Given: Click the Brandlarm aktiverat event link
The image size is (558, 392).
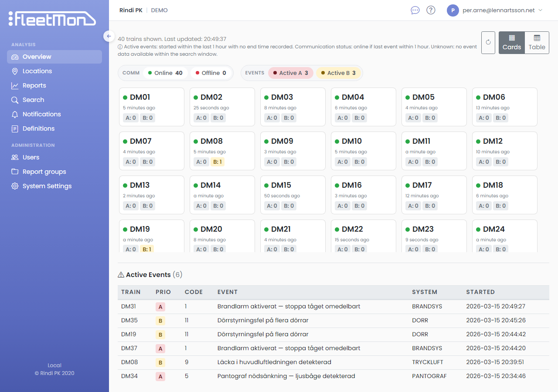Looking at the screenshot, I should 289,306.
